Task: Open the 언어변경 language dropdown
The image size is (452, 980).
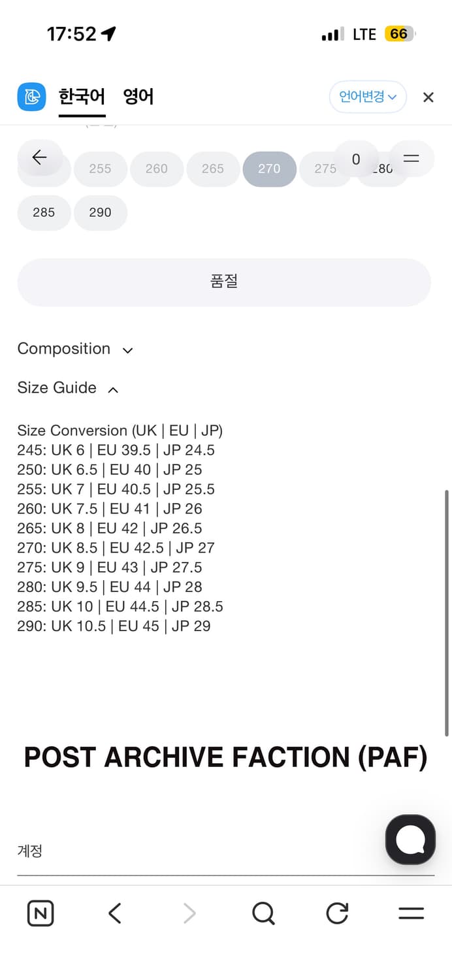Action: 368,96
